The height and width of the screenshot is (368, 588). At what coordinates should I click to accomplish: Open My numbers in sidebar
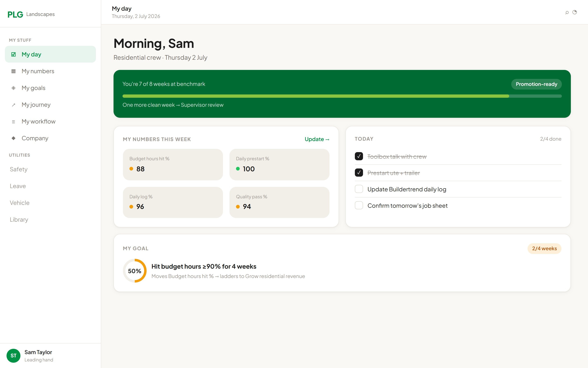(50, 71)
